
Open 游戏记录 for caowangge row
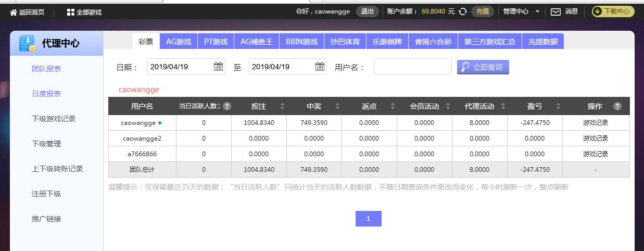click(596, 123)
